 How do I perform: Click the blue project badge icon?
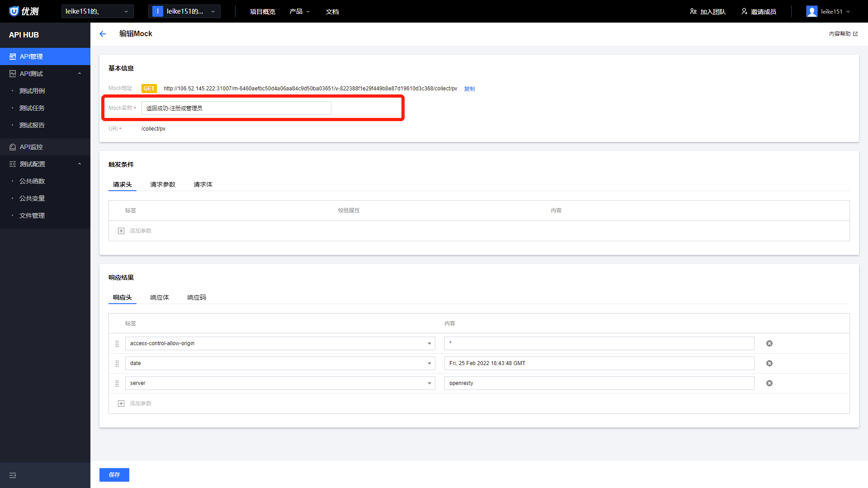(x=158, y=11)
